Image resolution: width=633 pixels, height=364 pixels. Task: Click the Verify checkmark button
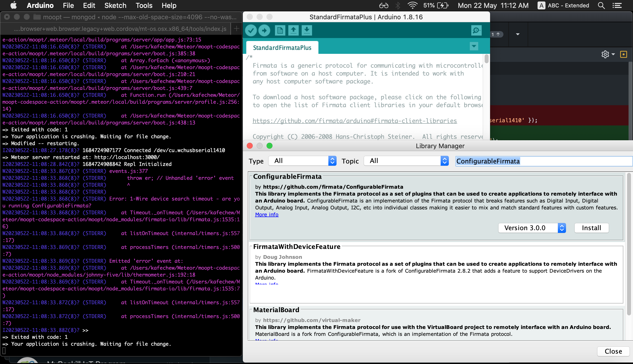click(251, 30)
